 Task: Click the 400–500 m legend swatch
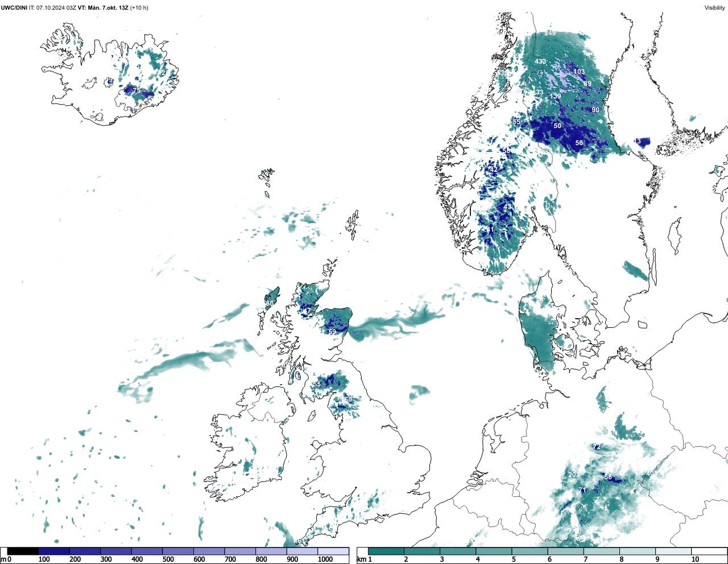[147, 551]
